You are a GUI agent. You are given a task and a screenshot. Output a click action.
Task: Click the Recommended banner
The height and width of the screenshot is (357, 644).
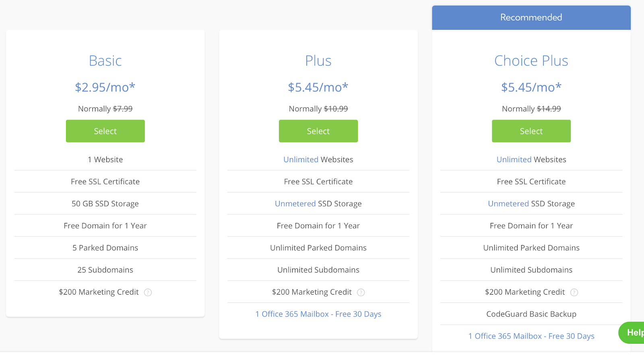(531, 17)
